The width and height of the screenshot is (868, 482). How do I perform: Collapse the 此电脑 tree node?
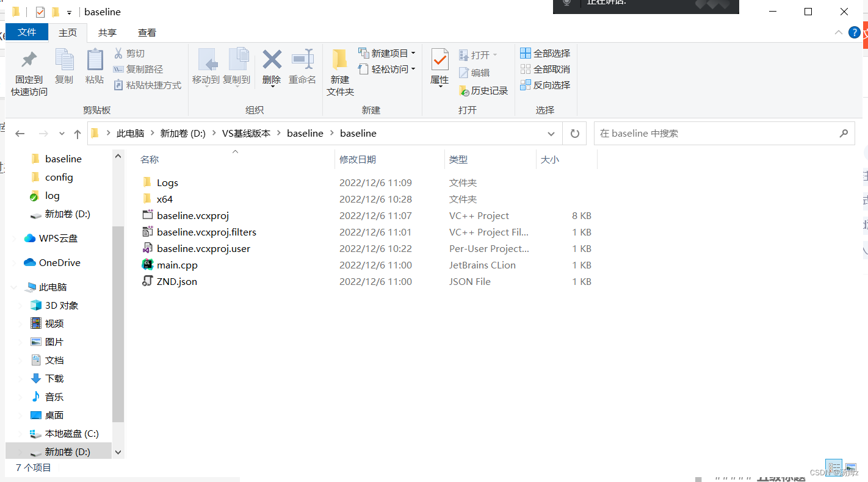click(x=13, y=287)
